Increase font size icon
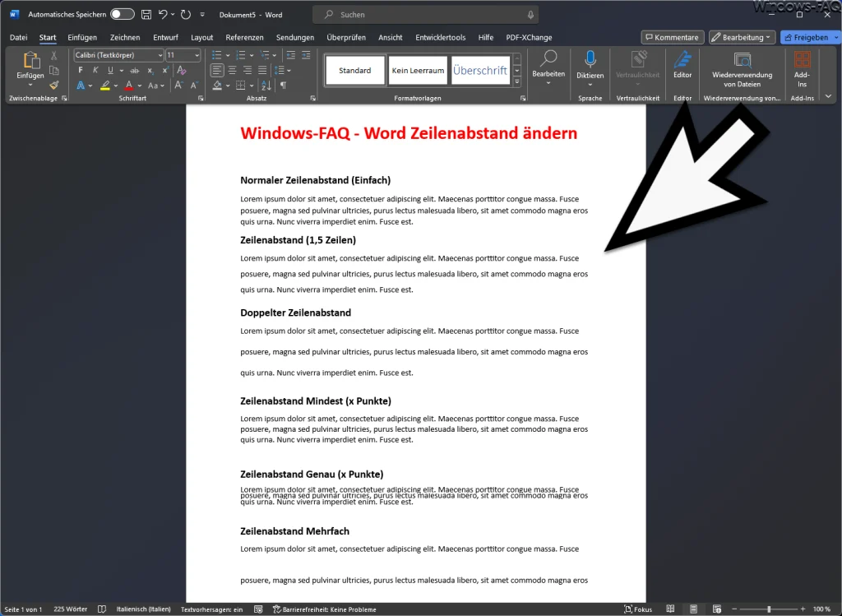 (178, 86)
